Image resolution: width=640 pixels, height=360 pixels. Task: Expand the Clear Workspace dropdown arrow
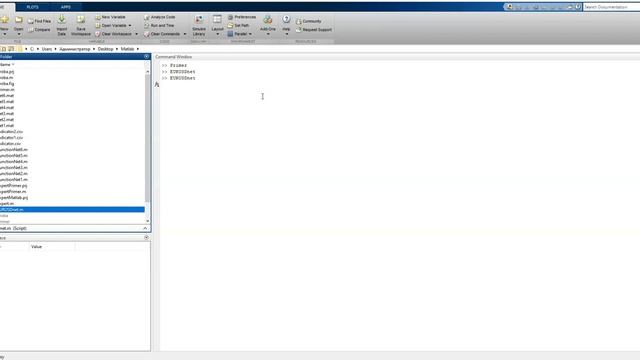[x=136, y=34]
